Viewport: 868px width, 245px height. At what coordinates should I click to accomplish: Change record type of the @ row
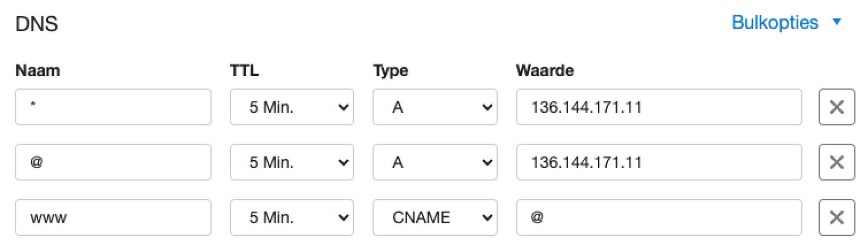(435, 162)
